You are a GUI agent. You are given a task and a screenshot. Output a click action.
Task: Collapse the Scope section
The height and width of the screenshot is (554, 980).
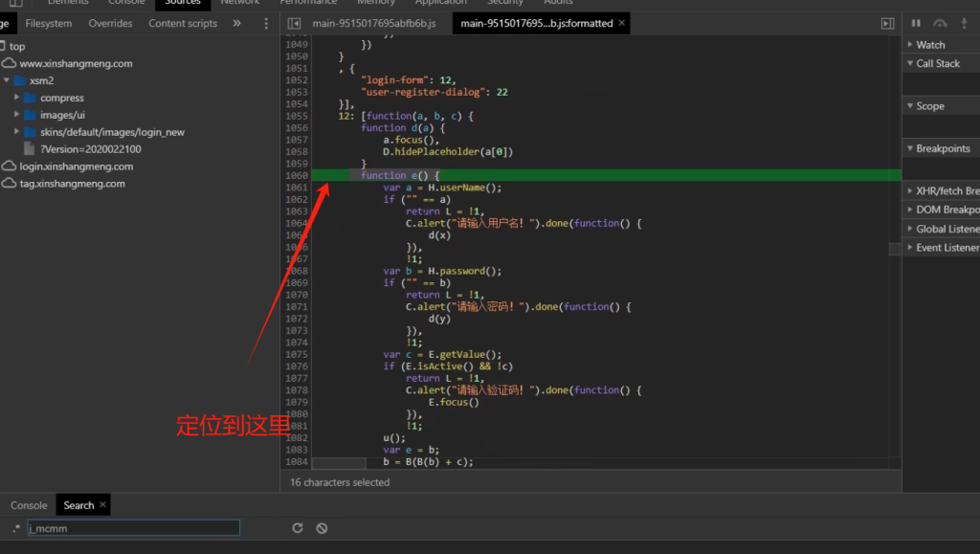click(x=910, y=105)
